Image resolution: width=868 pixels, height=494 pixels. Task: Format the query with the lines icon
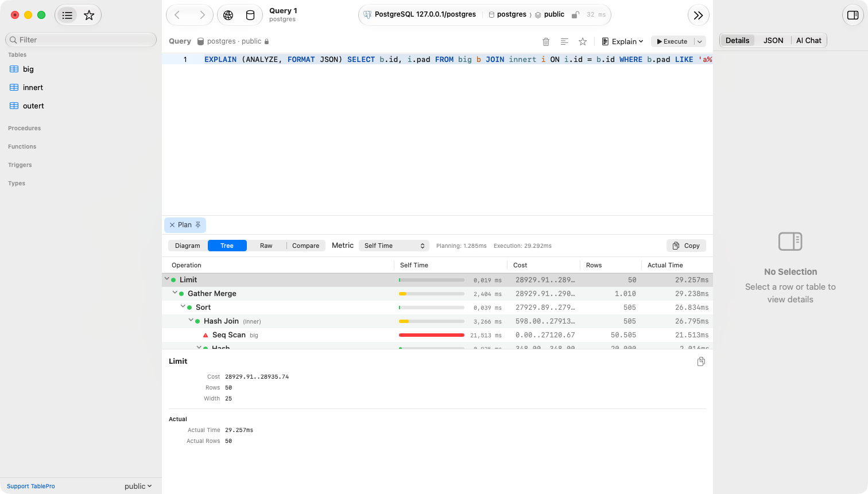click(x=564, y=41)
